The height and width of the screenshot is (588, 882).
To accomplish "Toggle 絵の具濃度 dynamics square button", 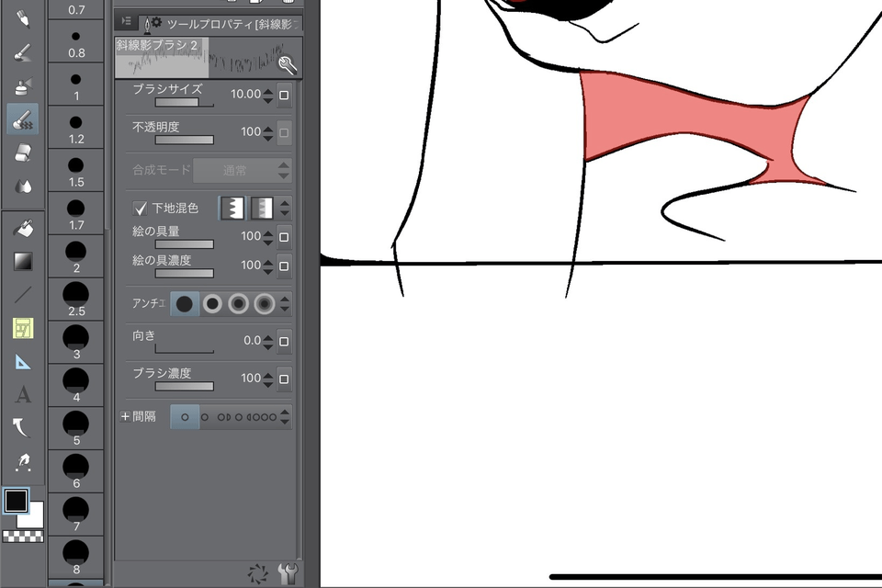I will [284, 266].
